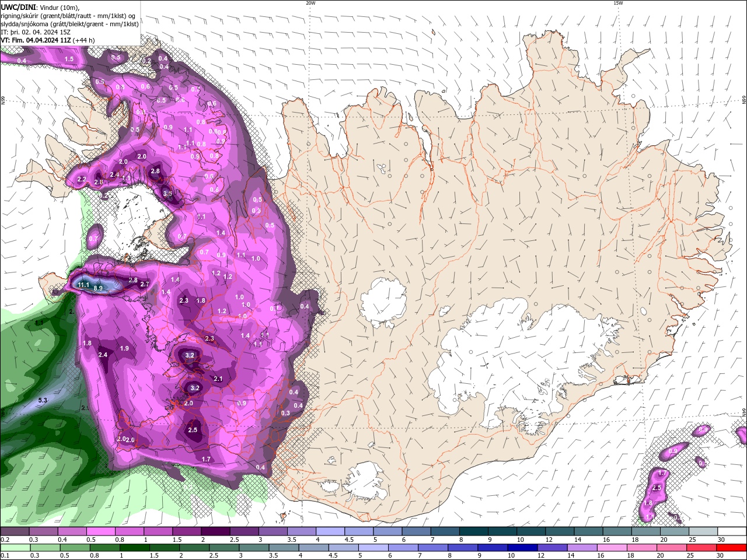747x560 pixels.
Task: Click the 11.1 precipitation value on map
Action: [x=83, y=285]
